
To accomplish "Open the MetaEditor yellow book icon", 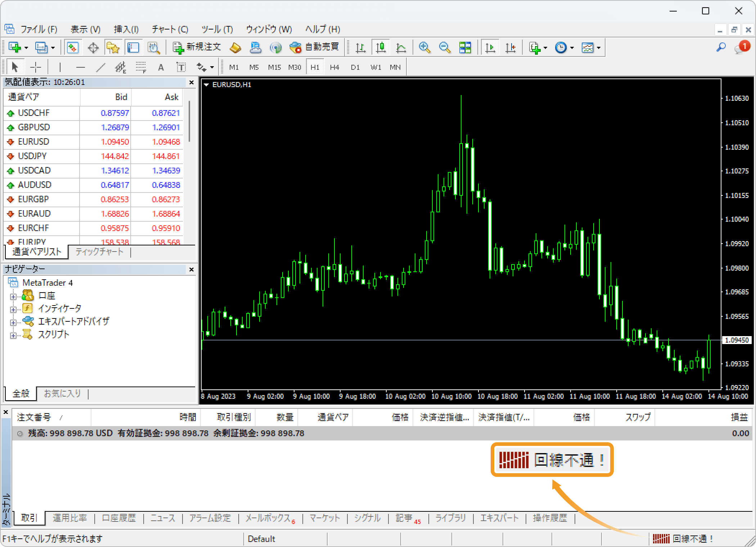I will click(235, 48).
